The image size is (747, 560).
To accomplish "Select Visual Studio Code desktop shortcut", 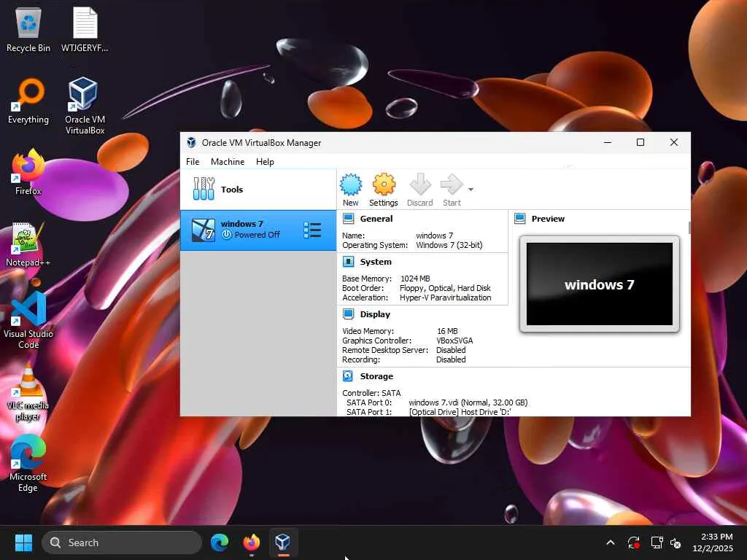I will (x=28, y=321).
